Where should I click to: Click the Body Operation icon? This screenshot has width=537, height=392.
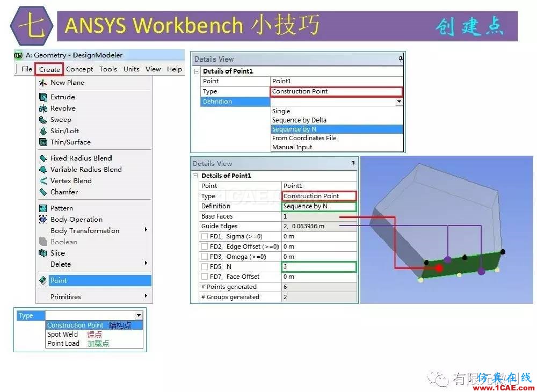(43, 220)
